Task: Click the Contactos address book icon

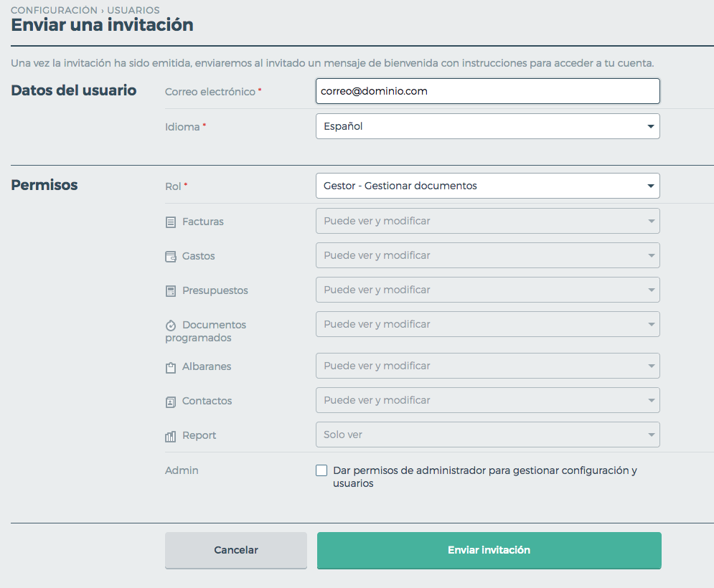Action: (170, 402)
